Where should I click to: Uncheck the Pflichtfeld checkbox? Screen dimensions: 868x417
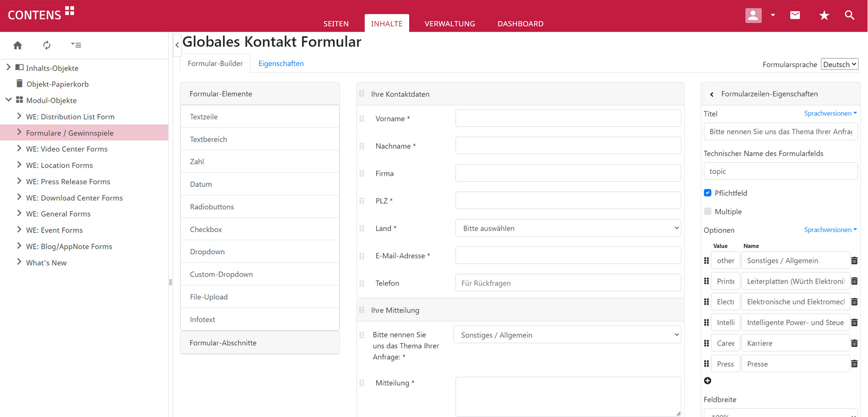coord(708,193)
